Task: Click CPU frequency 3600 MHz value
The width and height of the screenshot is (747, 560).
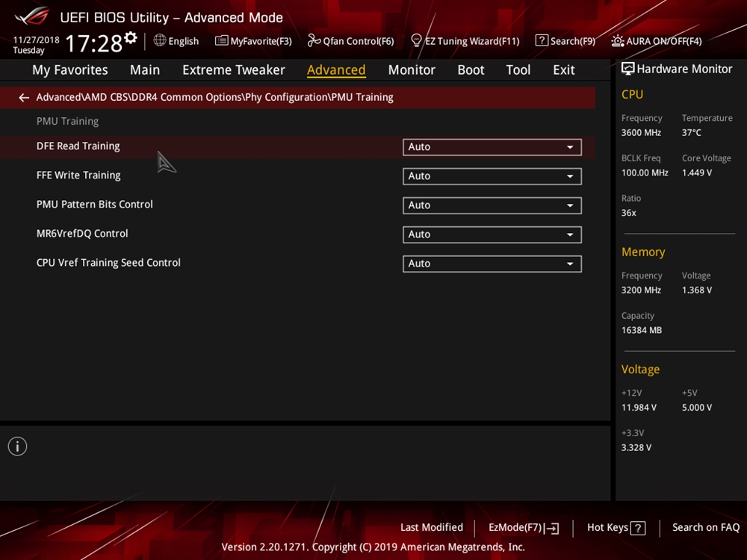Action: (641, 133)
